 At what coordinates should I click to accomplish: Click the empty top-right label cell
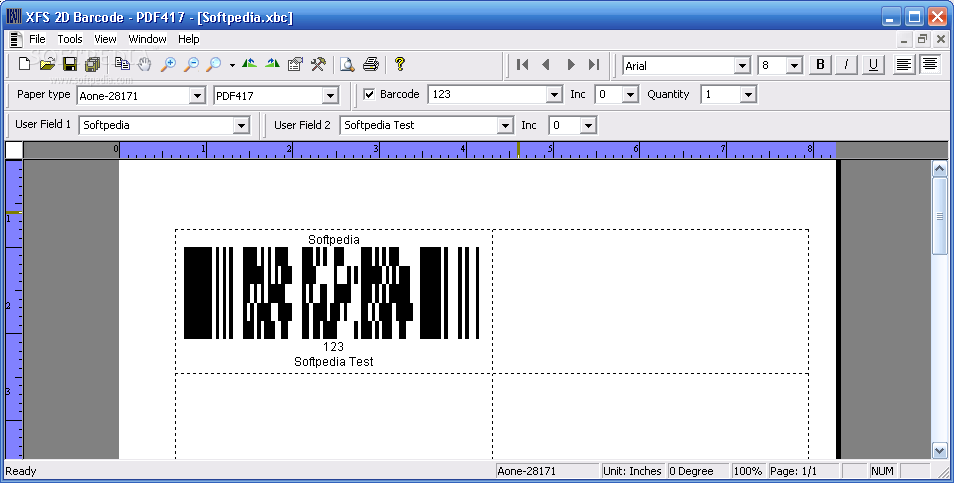coord(650,301)
